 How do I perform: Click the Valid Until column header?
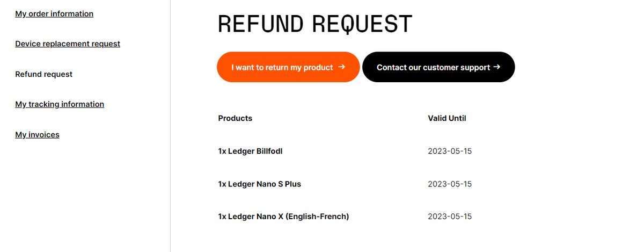point(447,118)
